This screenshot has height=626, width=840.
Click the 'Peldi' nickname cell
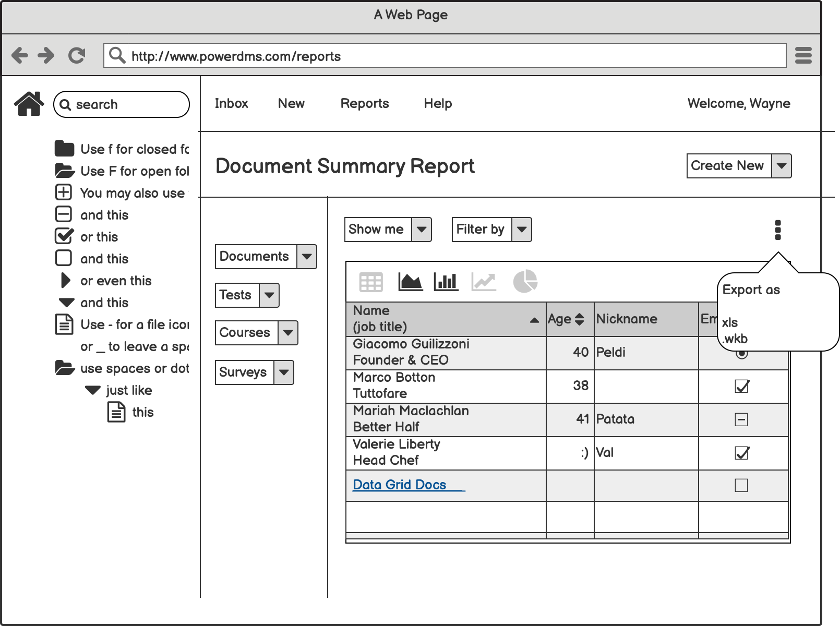coord(646,353)
